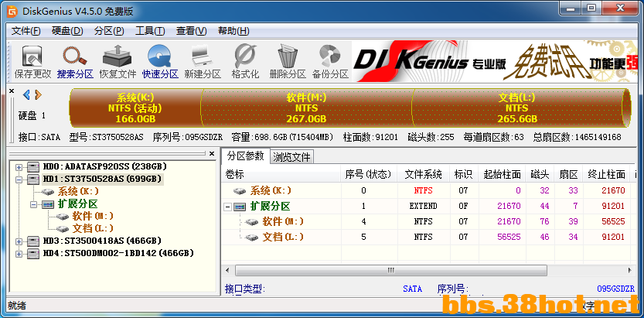Click the 序号(状态) column header

(369, 174)
